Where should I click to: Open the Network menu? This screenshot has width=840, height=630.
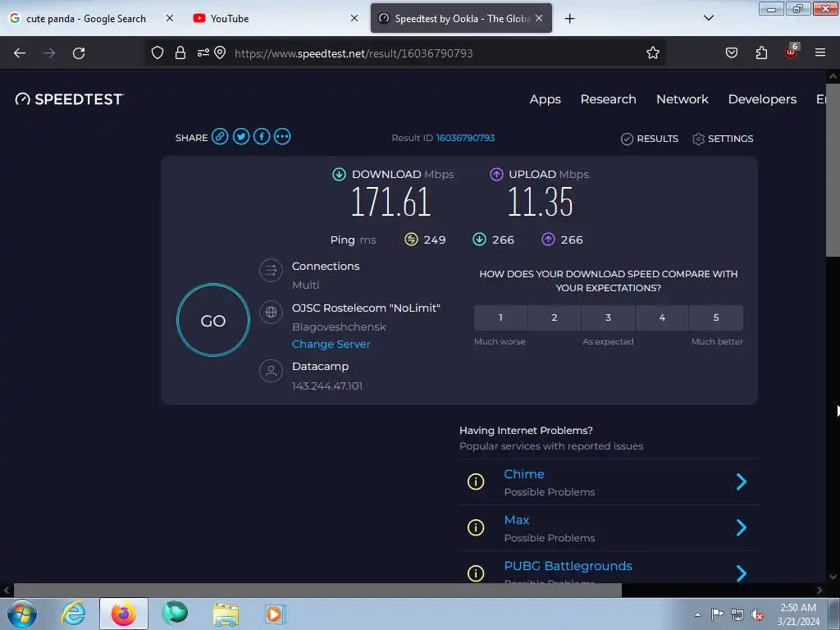click(x=682, y=99)
